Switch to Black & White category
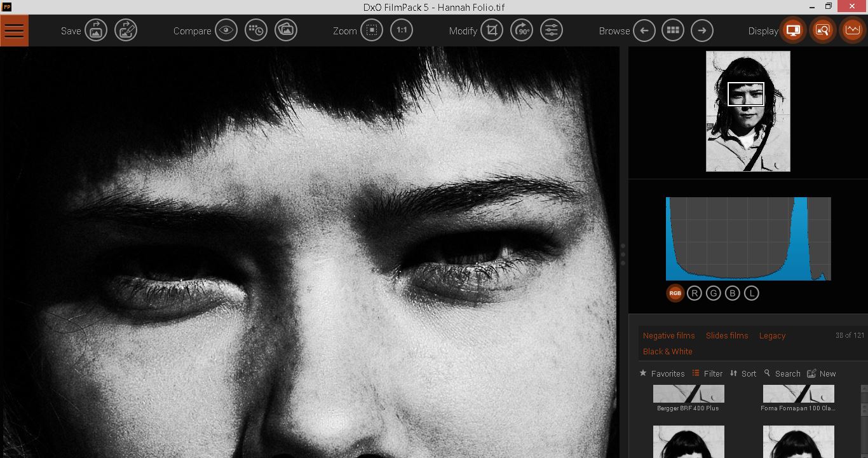Image resolution: width=868 pixels, height=458 pixels. point(667,351)
